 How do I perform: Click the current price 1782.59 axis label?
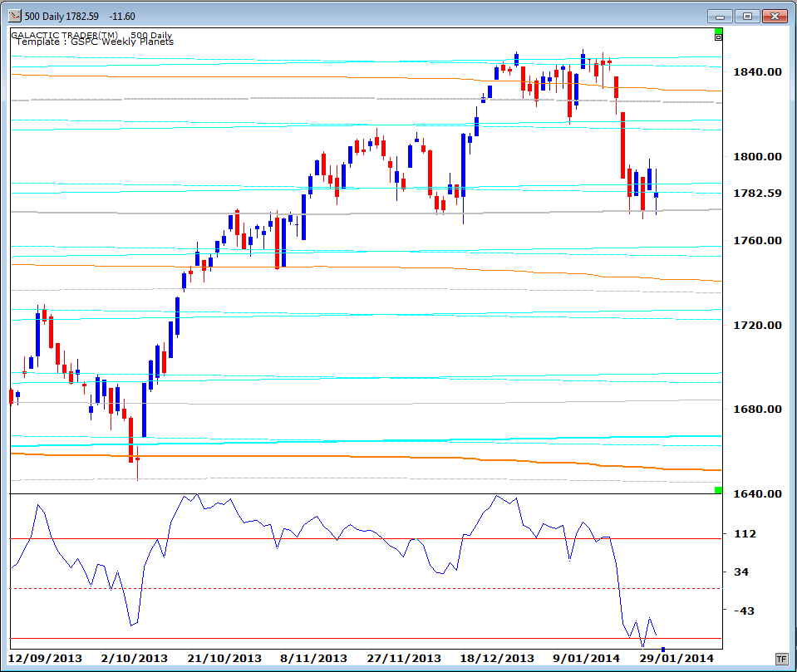pos(757,193)
